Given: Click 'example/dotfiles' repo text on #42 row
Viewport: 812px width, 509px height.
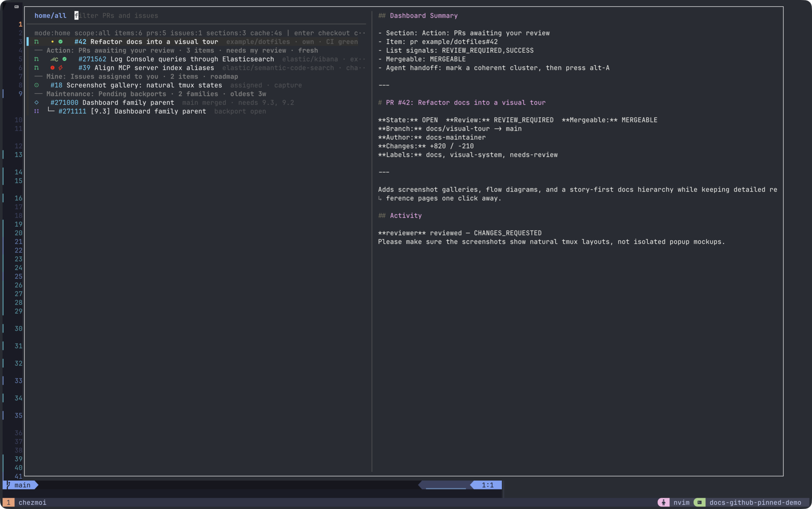Looking at the screenshot, I should point(258,42).
